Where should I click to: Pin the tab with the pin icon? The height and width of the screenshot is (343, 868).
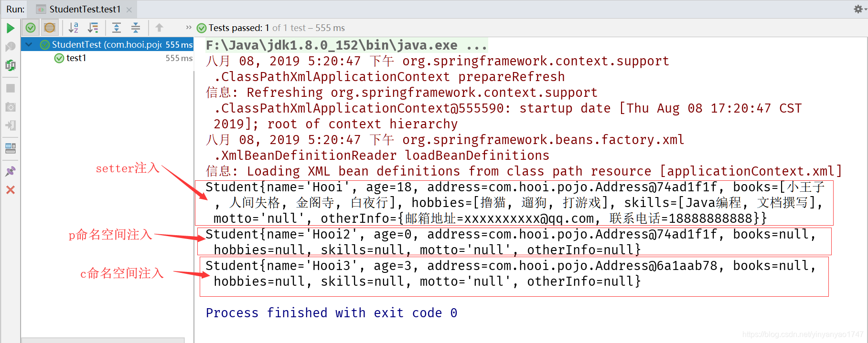[x=11, y=171]
